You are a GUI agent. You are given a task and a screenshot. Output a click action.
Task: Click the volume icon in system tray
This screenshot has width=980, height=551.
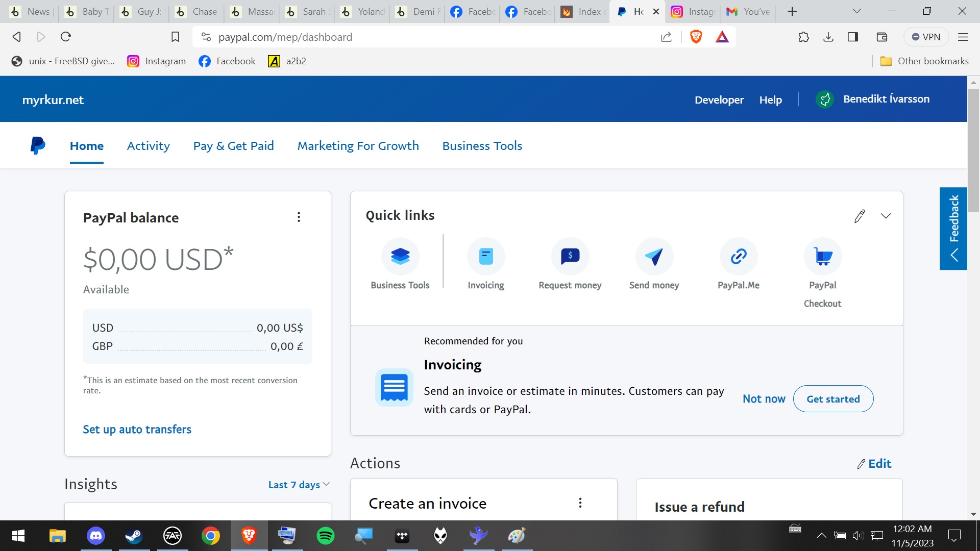pyautogui.click(x=858, y=536)
